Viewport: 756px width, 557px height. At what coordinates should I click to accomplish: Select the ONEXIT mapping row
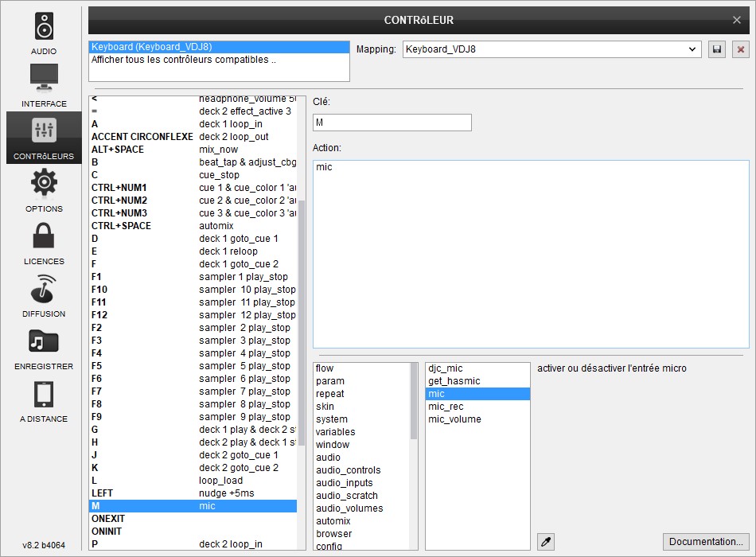193,519
